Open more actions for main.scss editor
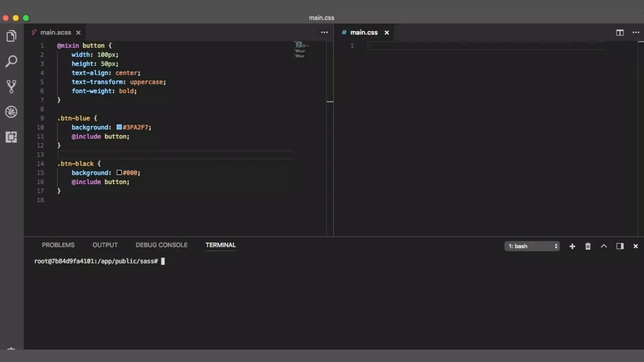Screen dimensions: 644x362 (x=324, y=33)
